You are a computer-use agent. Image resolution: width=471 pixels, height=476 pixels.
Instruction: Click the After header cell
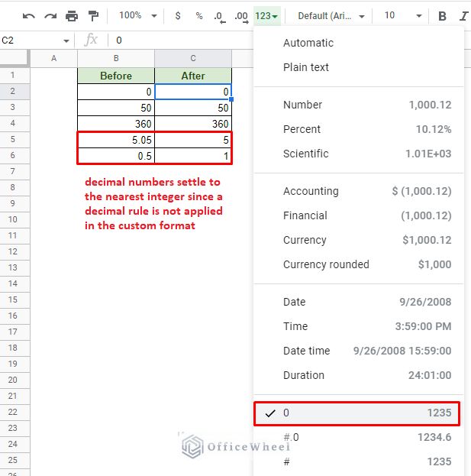pyautogui.click(x=193, y=76)
